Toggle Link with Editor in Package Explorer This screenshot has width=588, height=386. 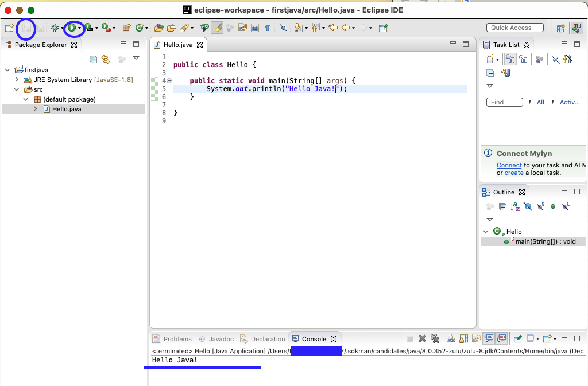tap(106, 59)
